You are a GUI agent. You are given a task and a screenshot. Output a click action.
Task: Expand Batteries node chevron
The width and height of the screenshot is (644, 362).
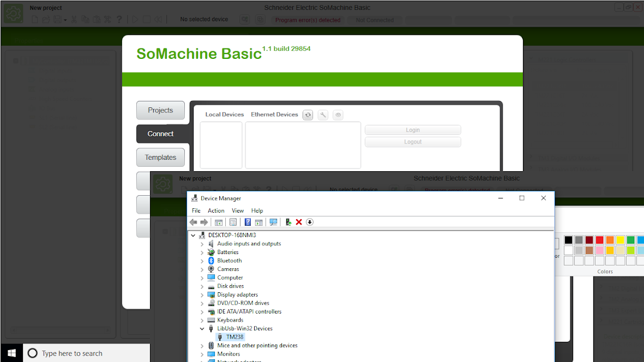point(202,252)
